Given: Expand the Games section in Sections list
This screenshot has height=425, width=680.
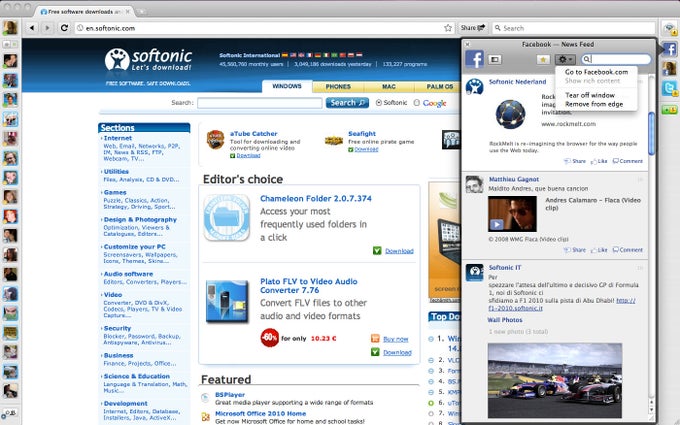Looking at the screenshot, I should (x=114, y=193).
